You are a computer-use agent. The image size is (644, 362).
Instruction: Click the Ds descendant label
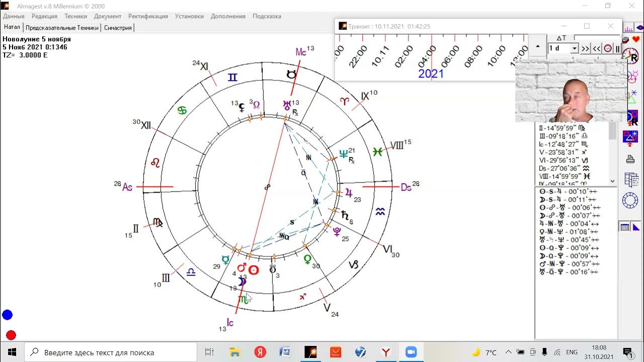point(406,188)
